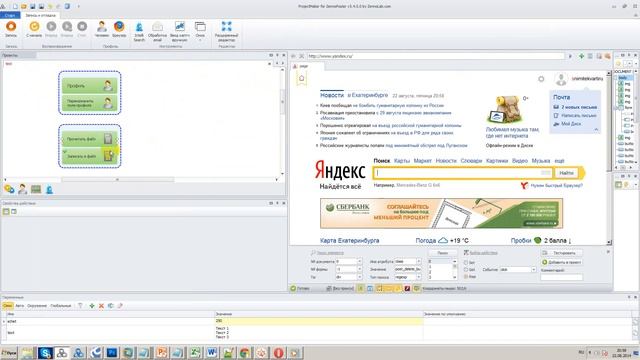
Task: Select the Прочитать файл action block
Action: click(x=89, y=139)
